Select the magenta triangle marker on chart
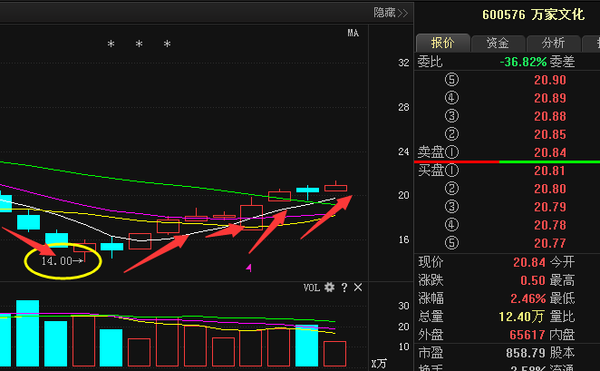This screenshot has width=600, height=371. pos(249,268)
